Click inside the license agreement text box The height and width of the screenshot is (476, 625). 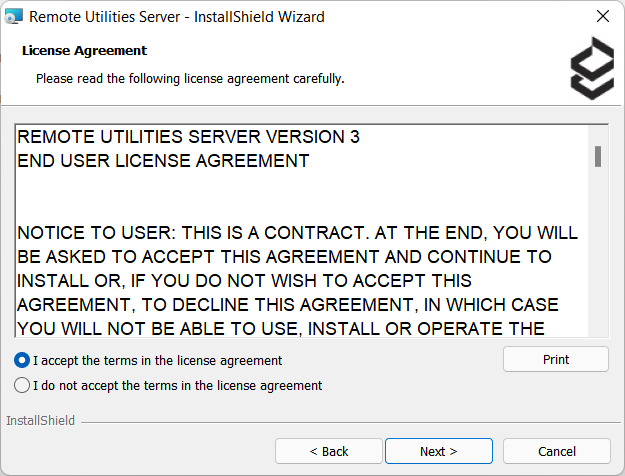pos(300,200)
